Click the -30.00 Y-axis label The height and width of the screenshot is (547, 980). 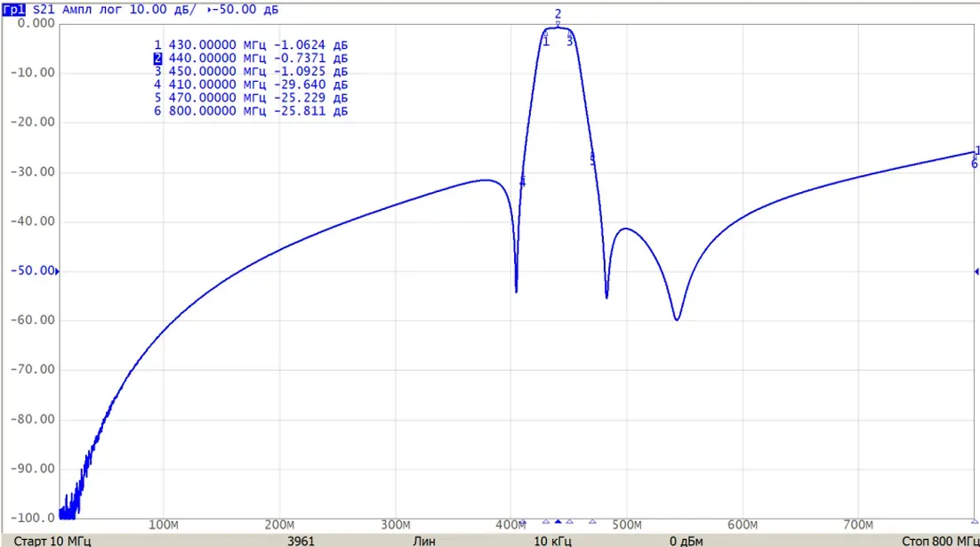point(33,172)
